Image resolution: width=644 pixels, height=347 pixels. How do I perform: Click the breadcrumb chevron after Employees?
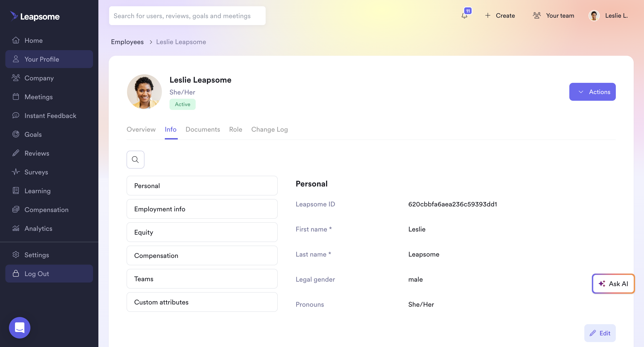(151, 42)
